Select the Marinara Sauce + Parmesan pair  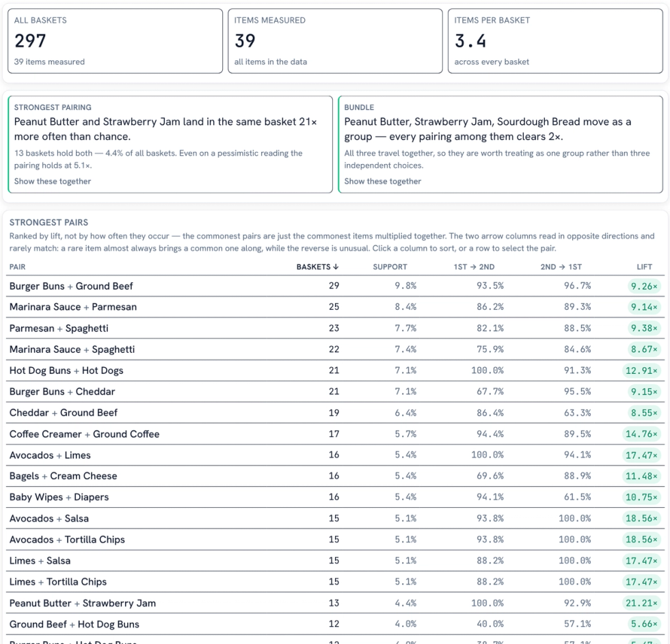(x=335, y=307)
